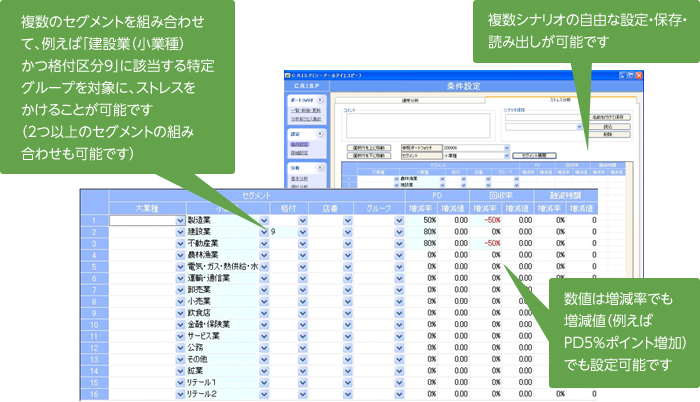
Task: Open 小業種 dropdown for 製造業 row
Action: point(264,219)
